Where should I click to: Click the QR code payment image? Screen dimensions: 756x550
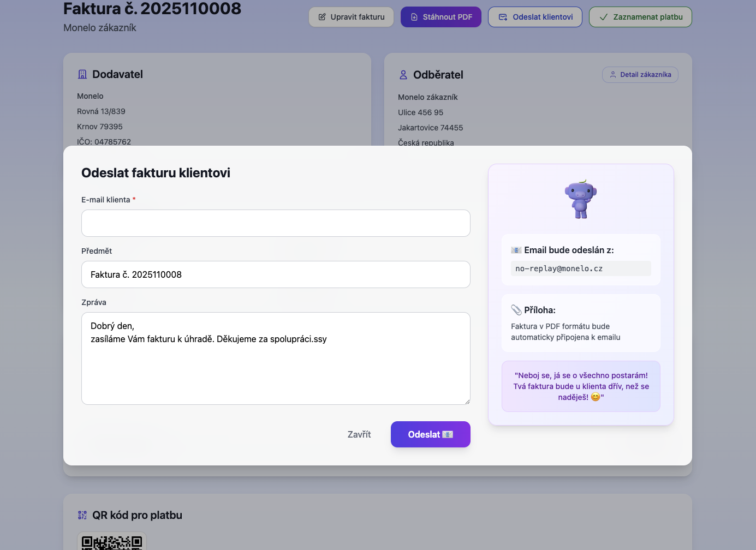[112, 542]
